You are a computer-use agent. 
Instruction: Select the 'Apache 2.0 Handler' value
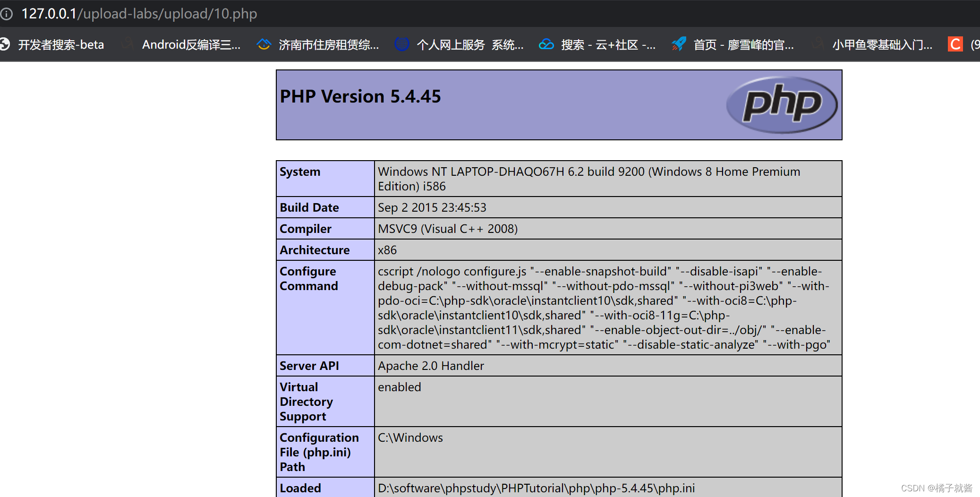pyautogui.click(x=431, y=366)
